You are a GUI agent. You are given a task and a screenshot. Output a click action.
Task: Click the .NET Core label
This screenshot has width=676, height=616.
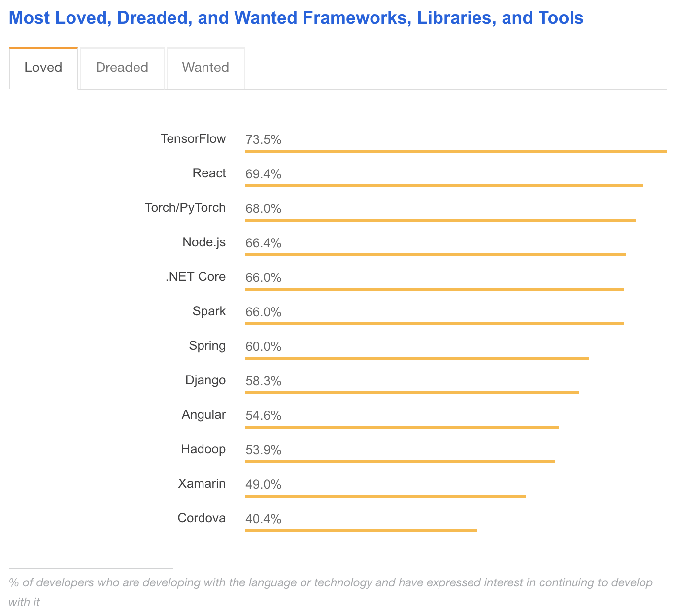[196, 277]
